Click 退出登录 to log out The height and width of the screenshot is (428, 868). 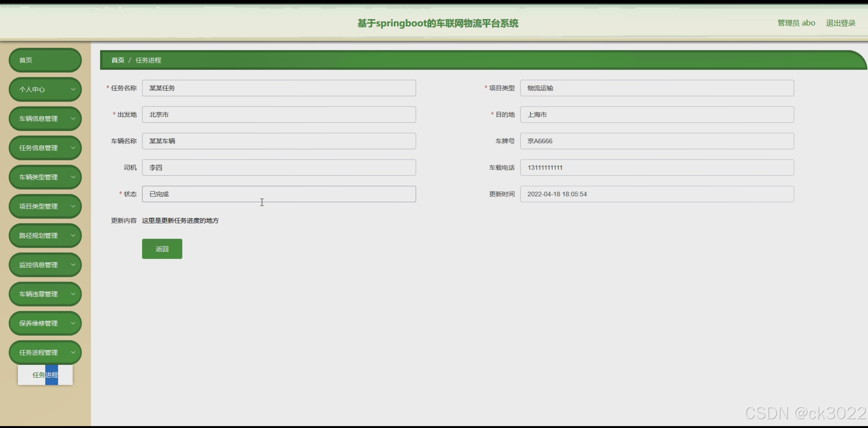click(840, 23)
